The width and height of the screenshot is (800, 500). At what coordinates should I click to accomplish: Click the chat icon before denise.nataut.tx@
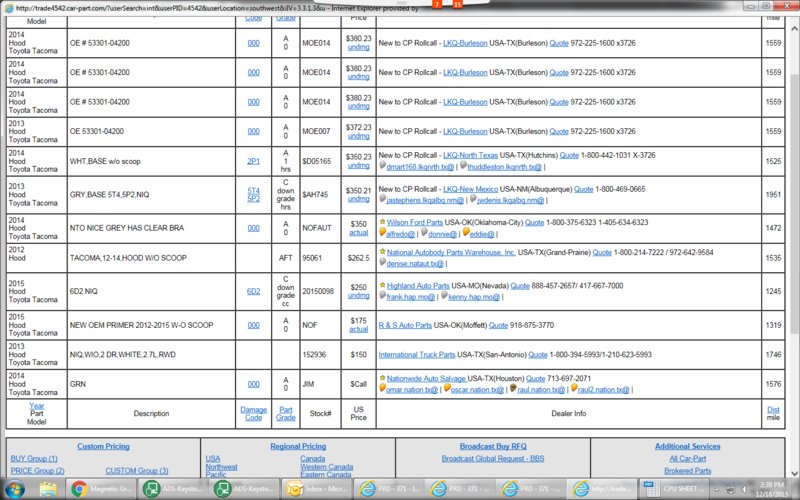click(383, 262)
